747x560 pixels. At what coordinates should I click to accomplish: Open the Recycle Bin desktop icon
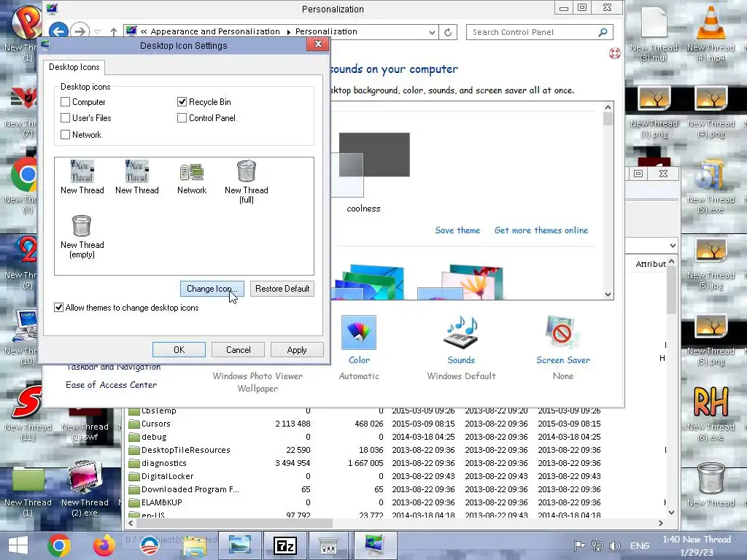click(x=711, y=485)
